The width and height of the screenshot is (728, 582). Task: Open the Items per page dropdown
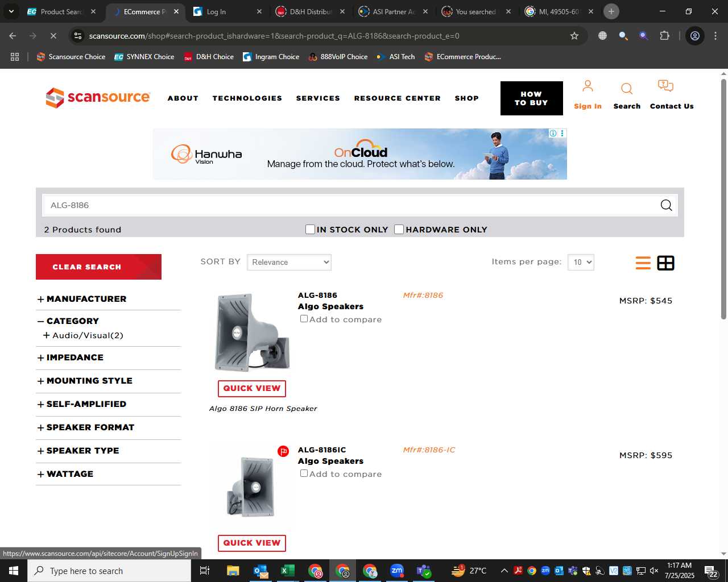[581, 262]
